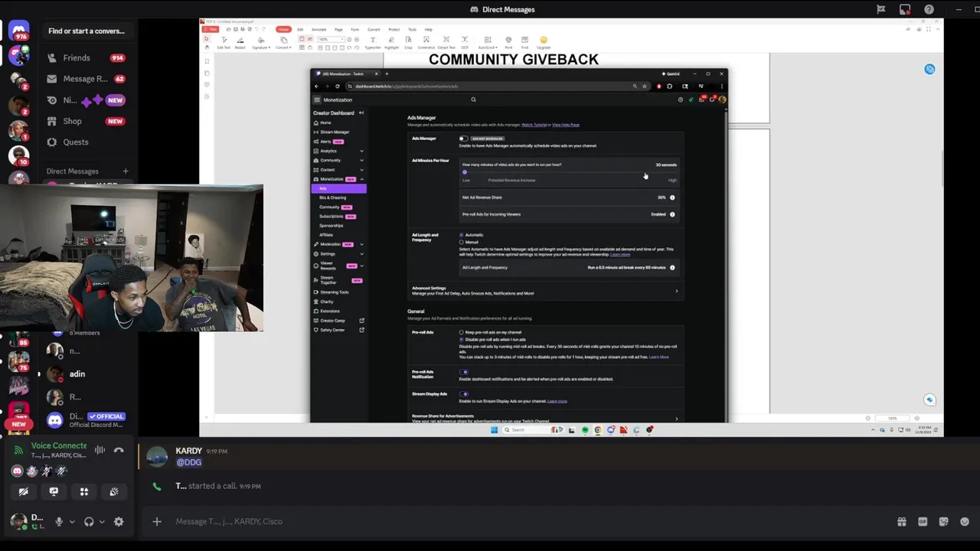Turn on camera in Discord voice panel
The width and height of the screenshot is (980, 551).
pyautogui.click(x=24, y=491)
